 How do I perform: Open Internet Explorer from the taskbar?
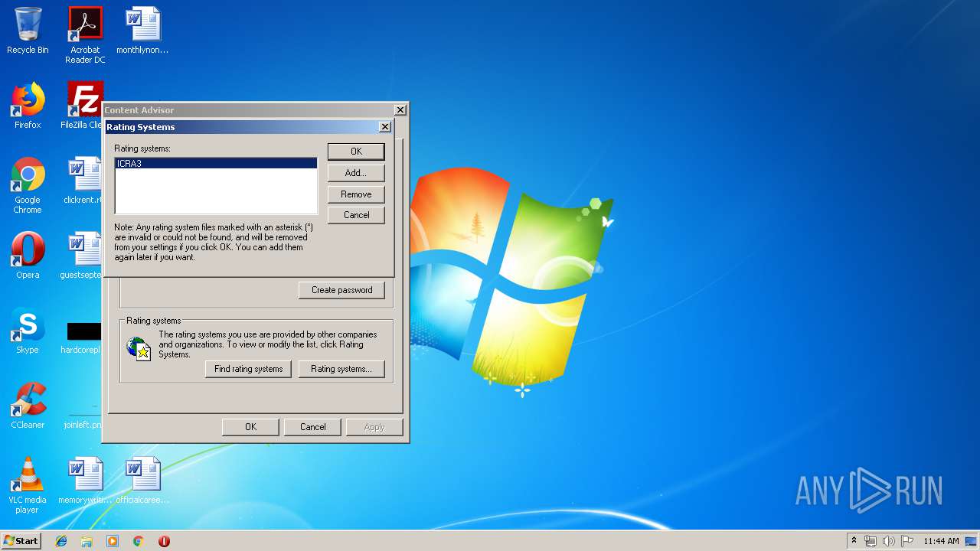pyautogui.click(x=61, y=541)
